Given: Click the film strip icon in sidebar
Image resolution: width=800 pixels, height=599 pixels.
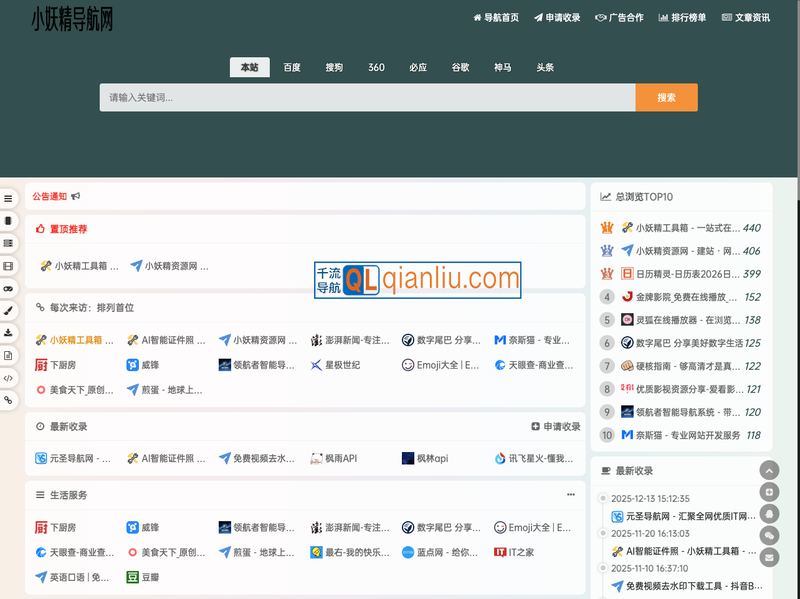Looking at the screenshot, I should (x=8, y=267).
